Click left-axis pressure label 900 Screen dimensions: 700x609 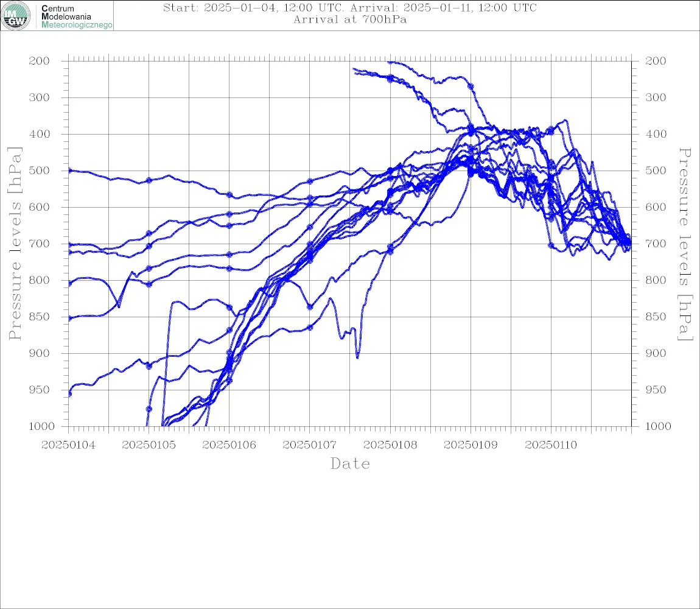tap(40, 353)
